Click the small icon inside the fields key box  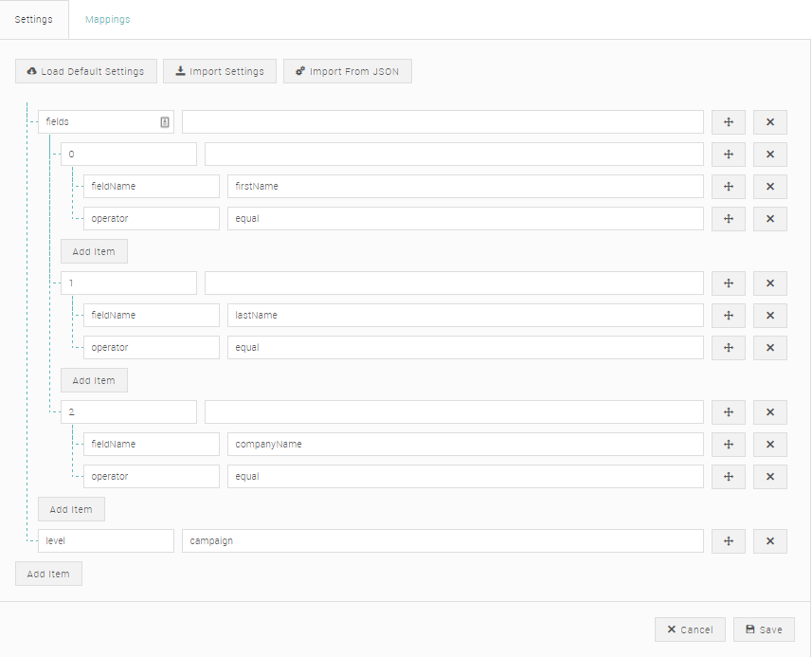point(165,122)
